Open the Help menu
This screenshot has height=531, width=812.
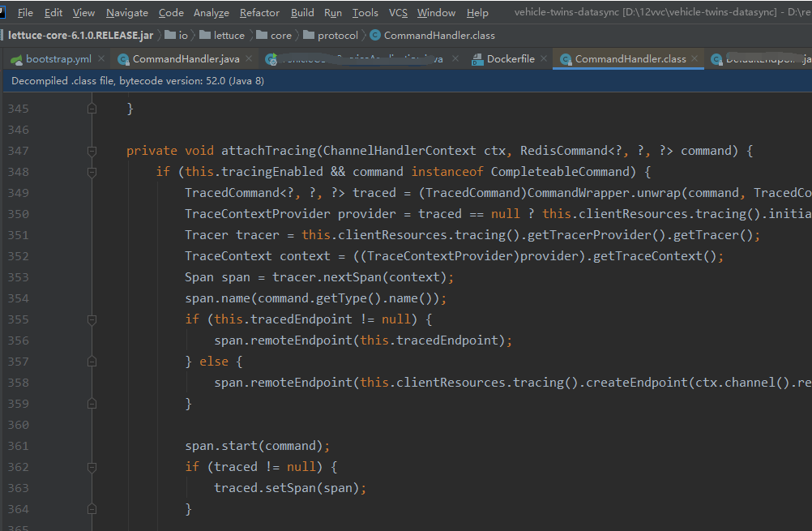tap(477, 12)
